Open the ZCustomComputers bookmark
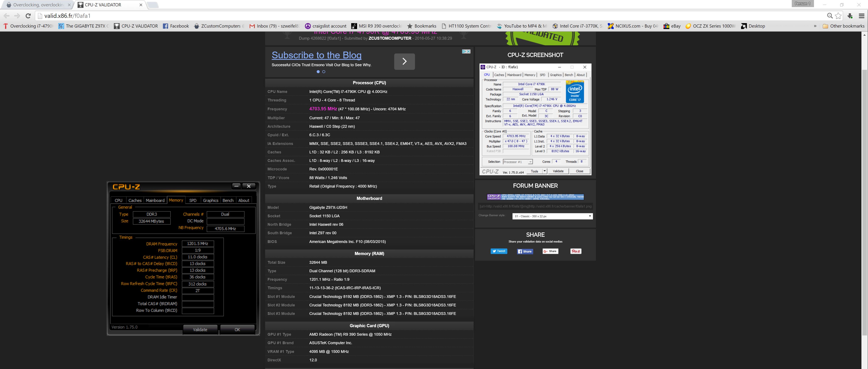The height and width of the screenshot is (369, 868). click(219, 26)
